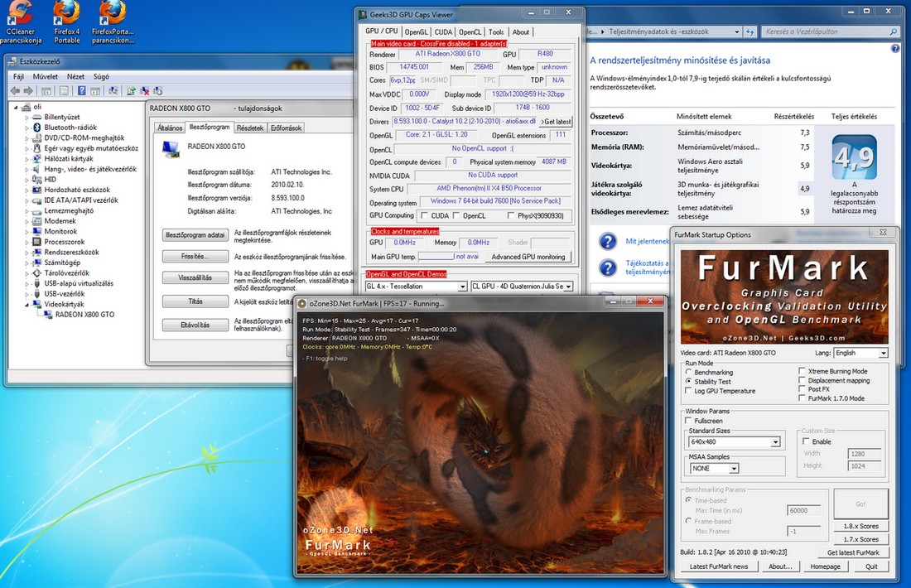Scan for hardware changes toolbar icon
The image size is (911, 588).
pos(113,90)
